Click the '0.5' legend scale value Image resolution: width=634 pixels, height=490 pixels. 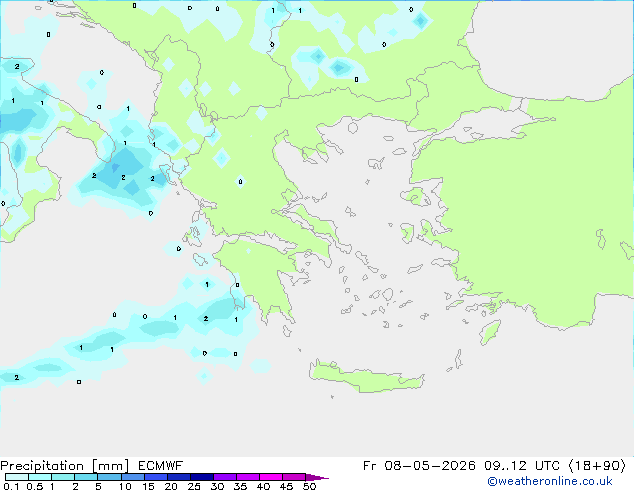(35, 486)
